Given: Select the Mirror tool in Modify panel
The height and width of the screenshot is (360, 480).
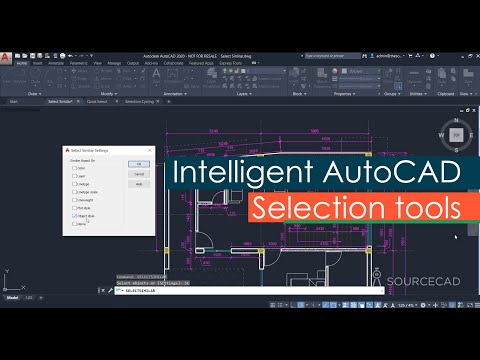Looking at the screenshot, I should point(103,79).
